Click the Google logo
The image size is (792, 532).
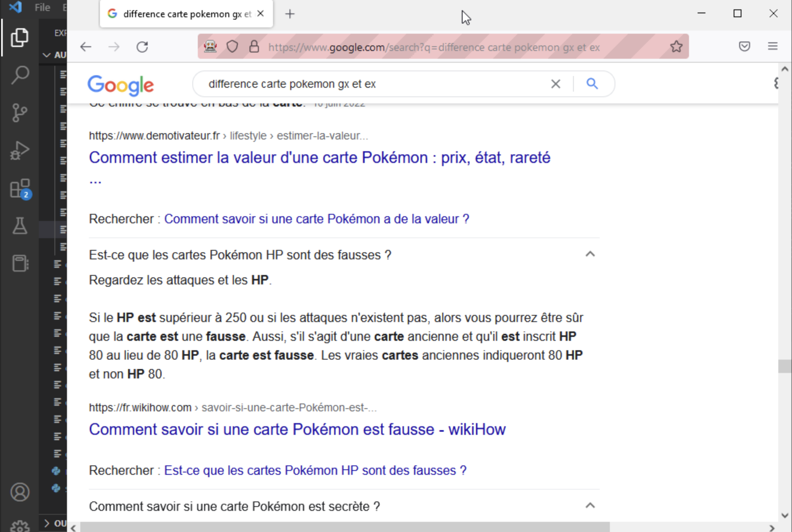121,85
